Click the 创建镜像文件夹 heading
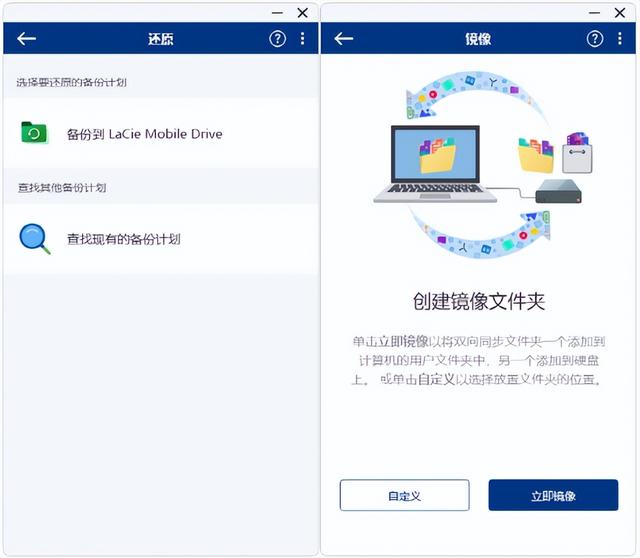 (x=479, y=301)
